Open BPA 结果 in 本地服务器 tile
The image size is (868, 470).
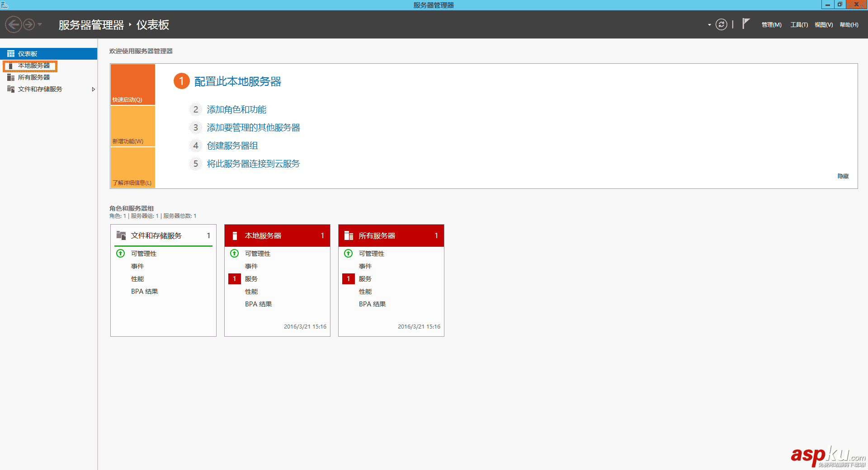(x=259, y=304)
